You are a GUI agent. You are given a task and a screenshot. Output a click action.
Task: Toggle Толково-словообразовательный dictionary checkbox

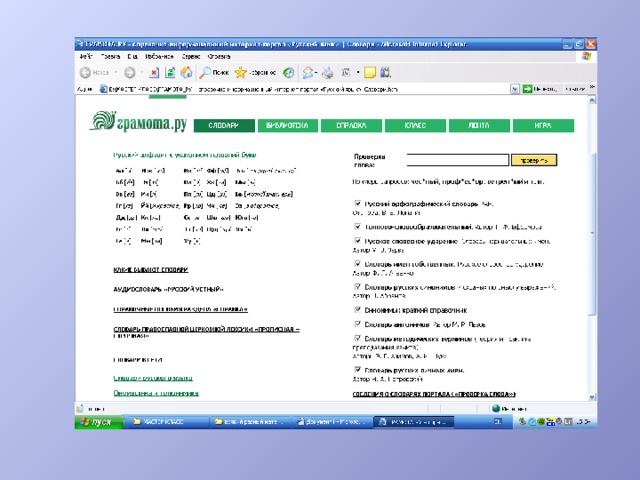[x=358, y=226]
